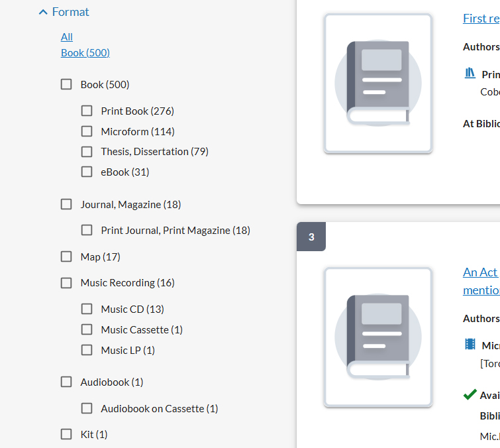This screenshot has width=500, height=448.
Task: Check the Book (500) checkbox
Action: coord(66,84)
